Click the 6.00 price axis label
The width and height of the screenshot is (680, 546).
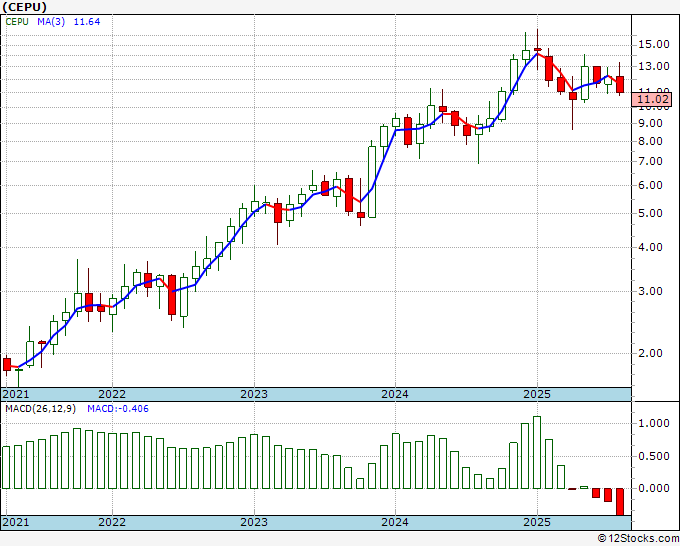651,185
